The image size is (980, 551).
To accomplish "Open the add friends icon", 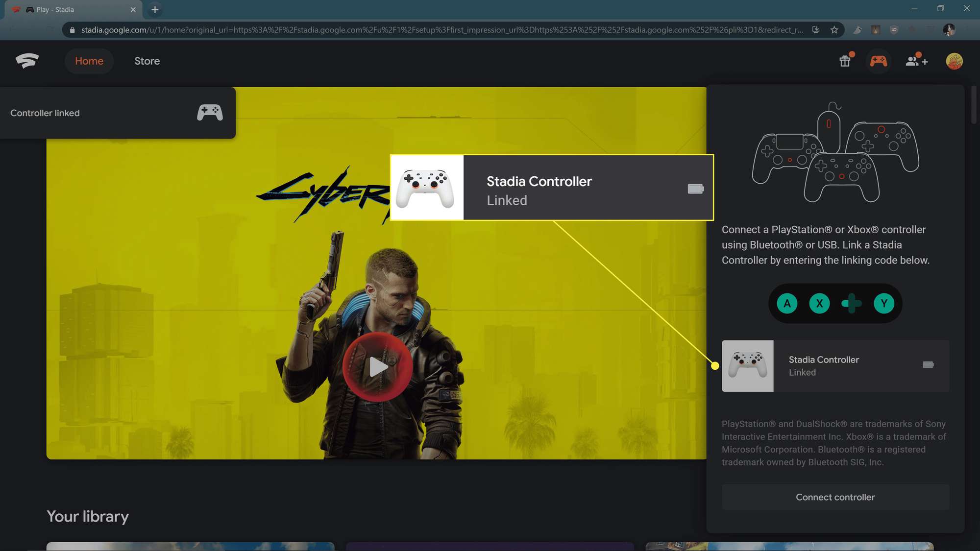I will pyautogui.click(x=916, y=61).
